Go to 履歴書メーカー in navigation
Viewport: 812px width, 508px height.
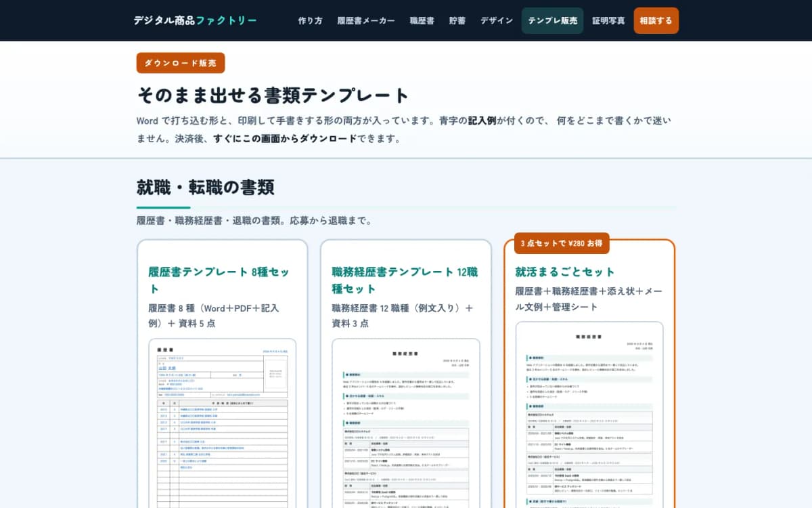(x=366, y=20)
